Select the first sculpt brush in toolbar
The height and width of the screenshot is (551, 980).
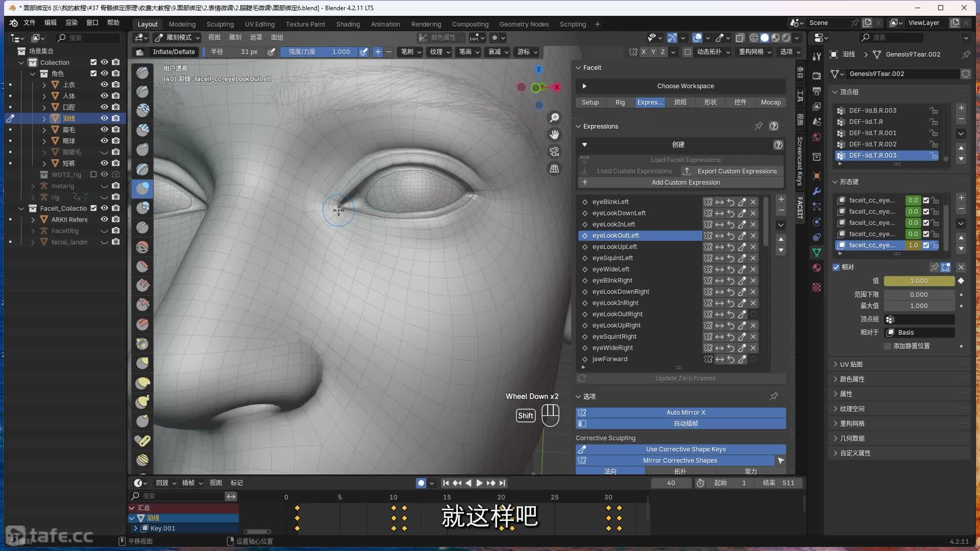click(x=142, y=73)
